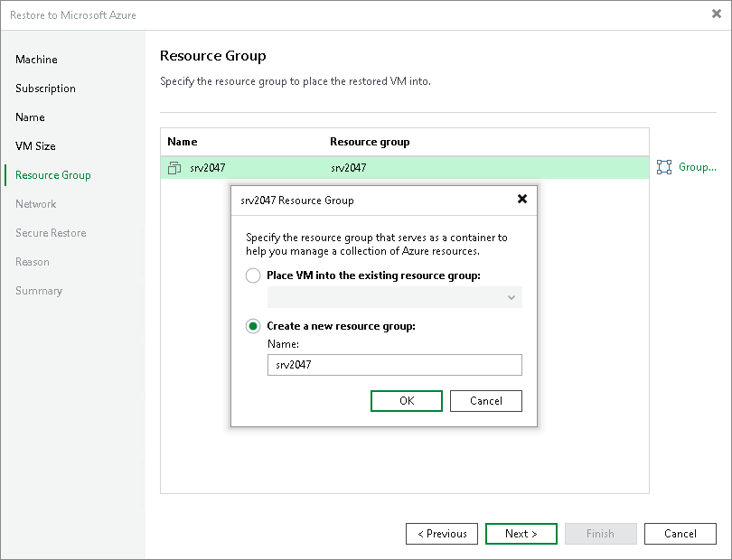This screenshot has height=560, width=732.
Task: Go to the VM Size step
Action: pos(35,146)
